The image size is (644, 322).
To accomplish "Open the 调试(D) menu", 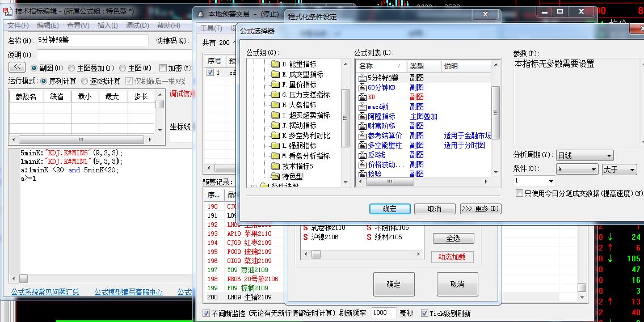I will pos(137,26).
